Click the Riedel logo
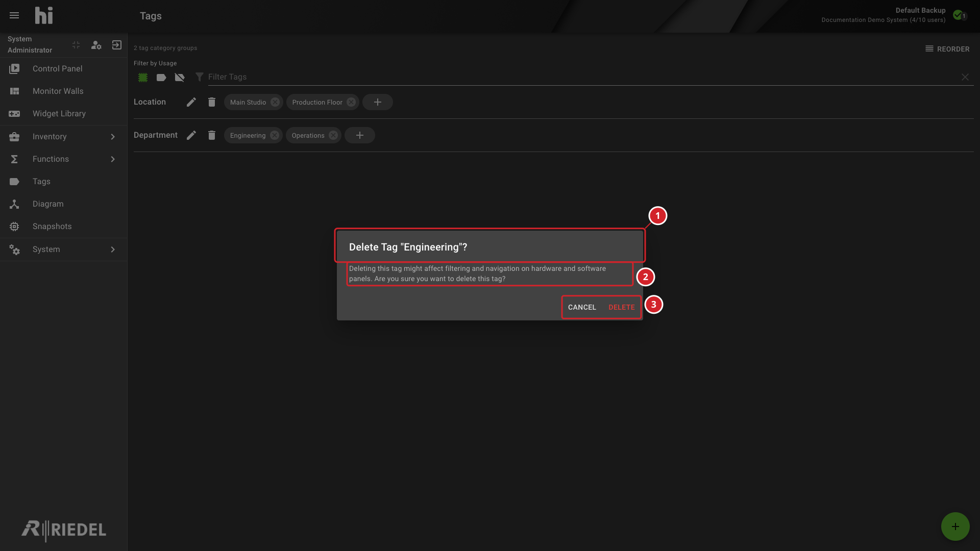 (64, 530)
